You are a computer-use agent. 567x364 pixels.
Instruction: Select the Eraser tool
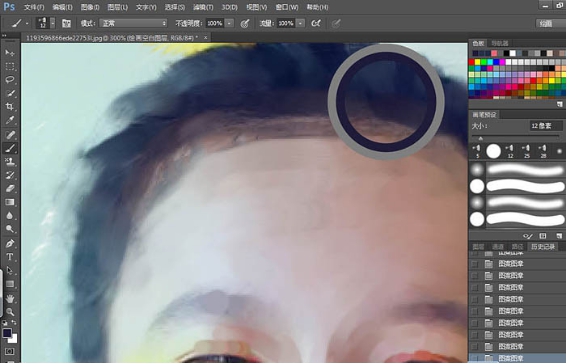10,188
